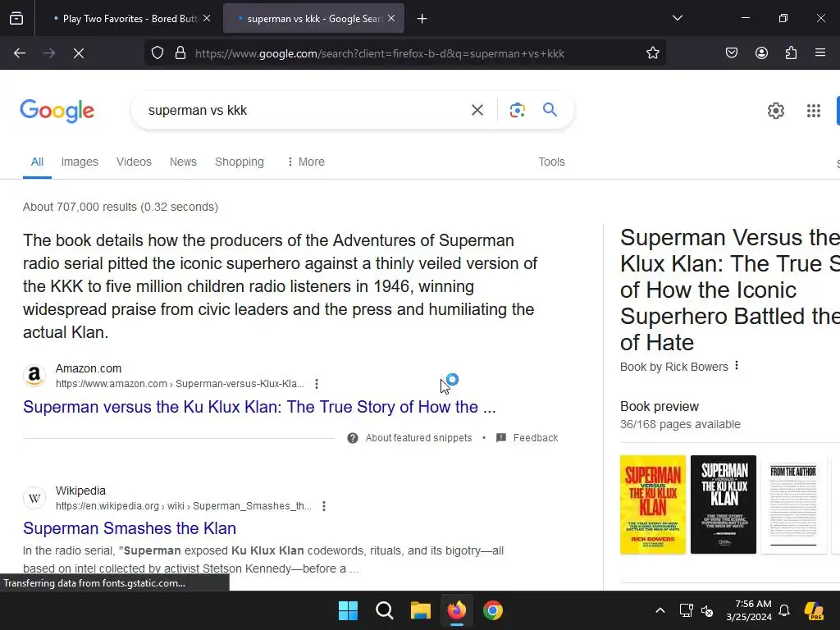Open Google apps grid

(x=813, y=111)
